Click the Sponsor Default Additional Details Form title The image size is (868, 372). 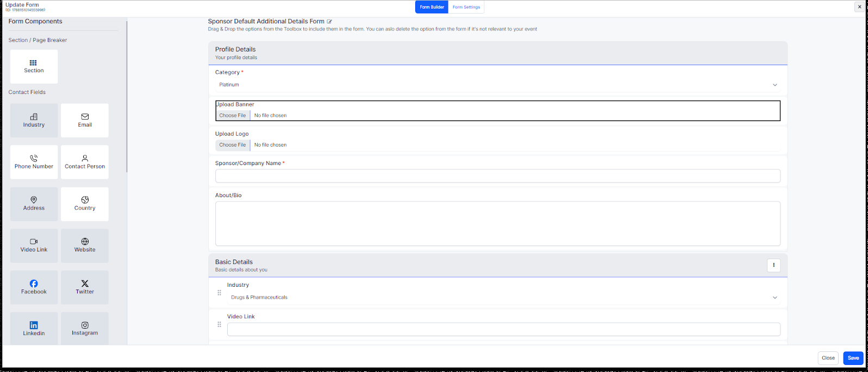(x=266, y=22)
